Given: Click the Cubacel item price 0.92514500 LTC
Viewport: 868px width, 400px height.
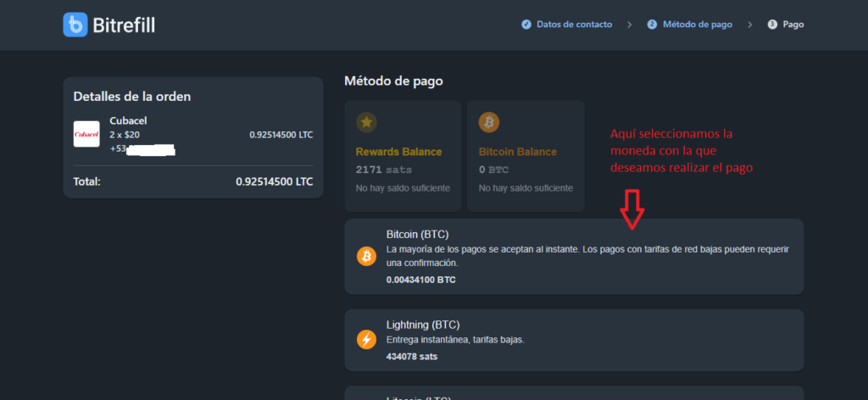Looking at the screenshot, I should click(281, 135).
